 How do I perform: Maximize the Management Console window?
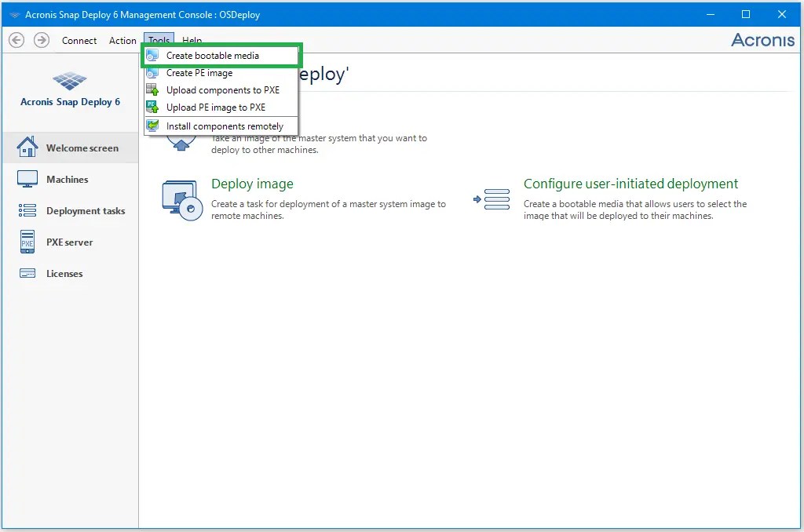pos(746,14)
